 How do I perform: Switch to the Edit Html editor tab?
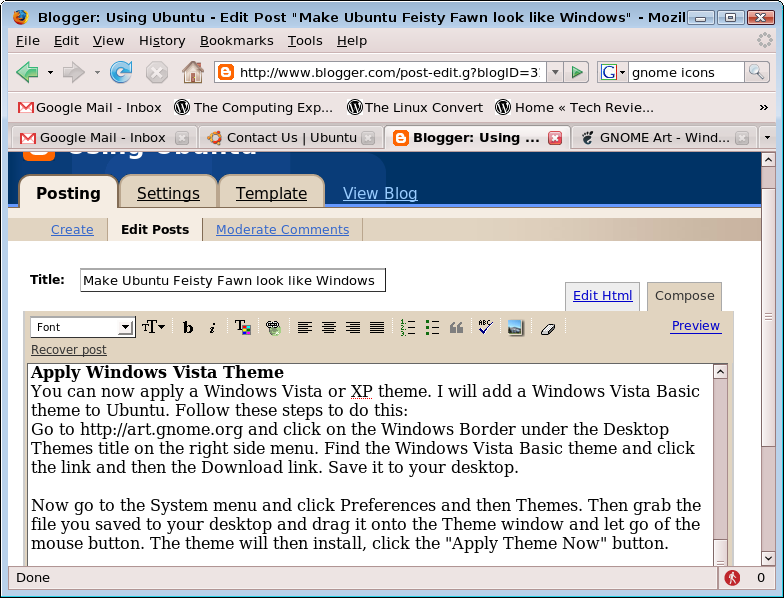click(x=602, y=296)
